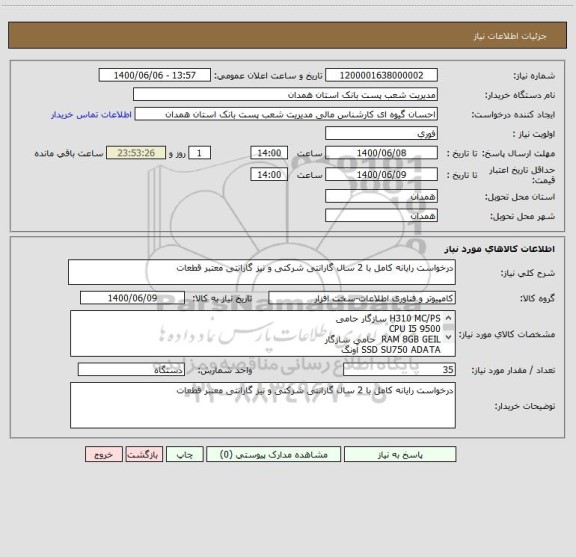This screenshot has height=557, width=576.
Task: Click the general need description text box
Action: pyautogui.click(x=262, y=272)
